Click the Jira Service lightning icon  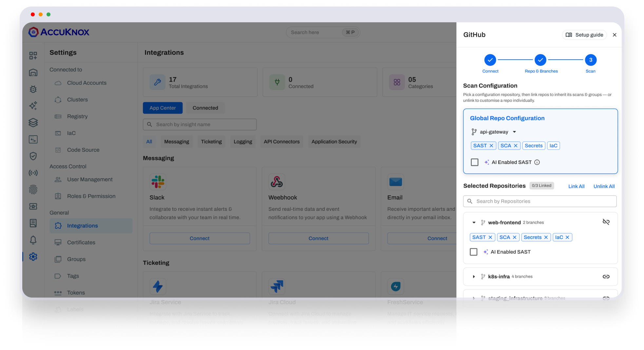pyautogui.click(x=158, y=286)
